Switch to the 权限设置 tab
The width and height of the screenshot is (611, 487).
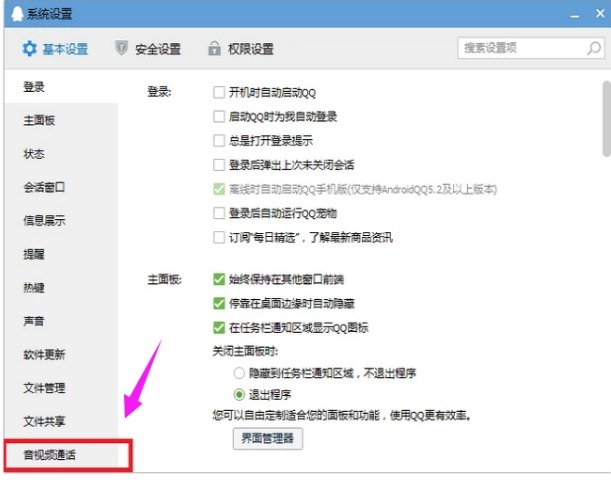(x=240, y=49)
